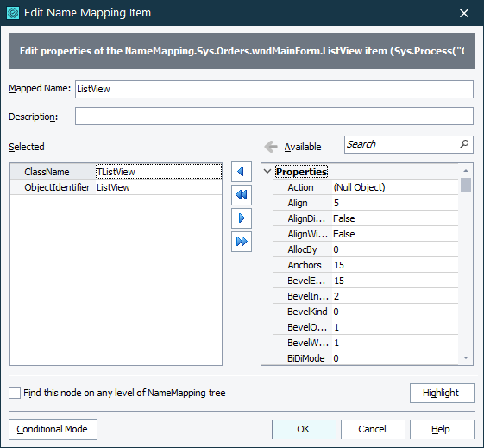
Task: Select the ClassName row in Selected list
Action: (x=116, y=172)
